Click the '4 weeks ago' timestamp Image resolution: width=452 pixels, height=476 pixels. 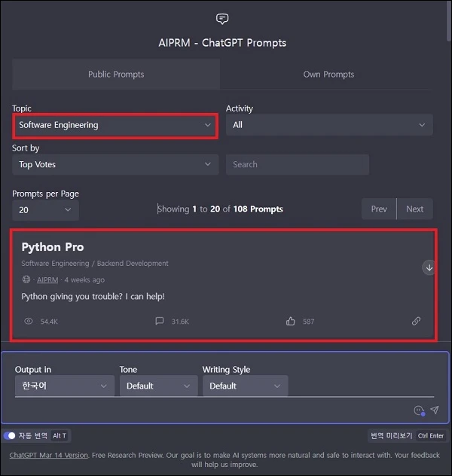click(x=84, y=279)
